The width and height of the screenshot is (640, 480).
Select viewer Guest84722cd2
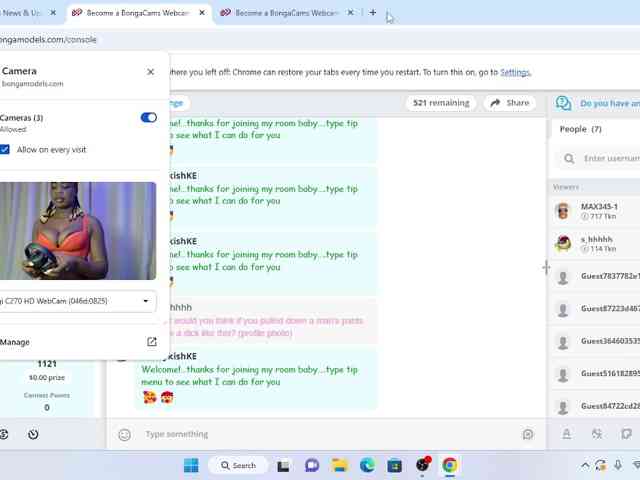pos(596,406)
